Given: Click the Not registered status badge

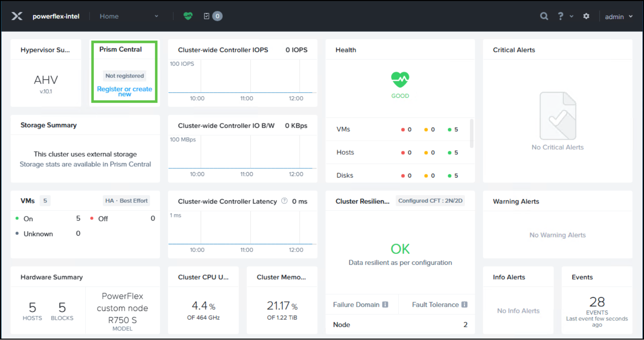Looking at the screenshot, I should tap(125, 76).
